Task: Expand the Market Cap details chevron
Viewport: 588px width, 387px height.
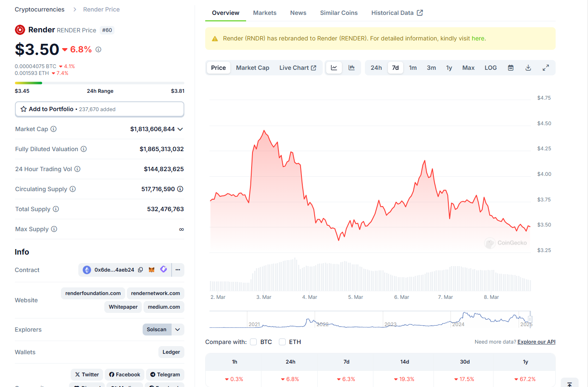Action: pyautogui.click(x=180, y=129)
